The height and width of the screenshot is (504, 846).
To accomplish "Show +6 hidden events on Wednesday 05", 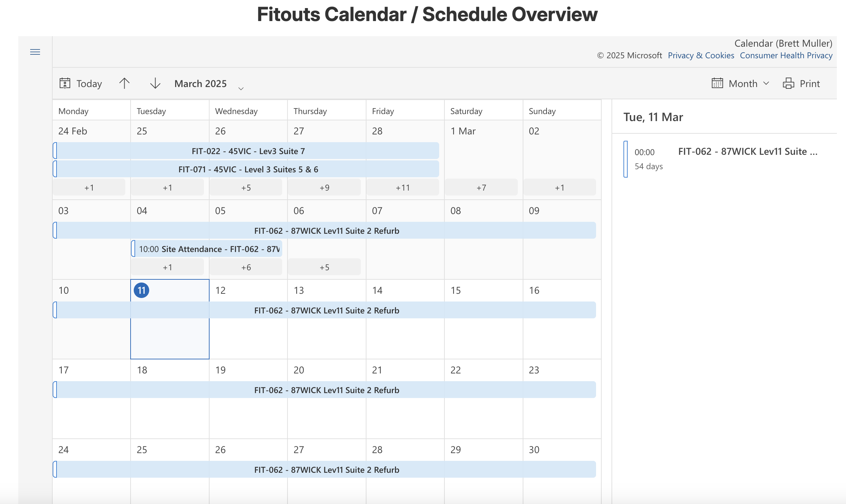I will (x=246, y=267).
